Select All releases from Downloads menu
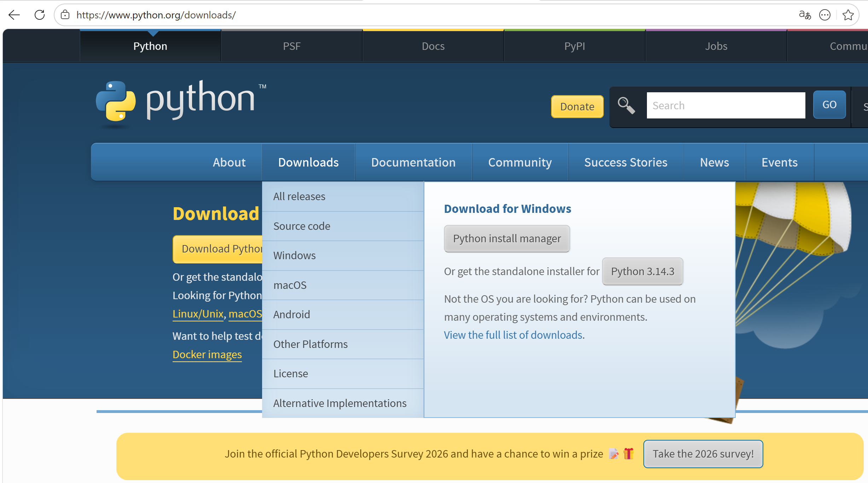The image size is (868, 483). click(299, 196)
